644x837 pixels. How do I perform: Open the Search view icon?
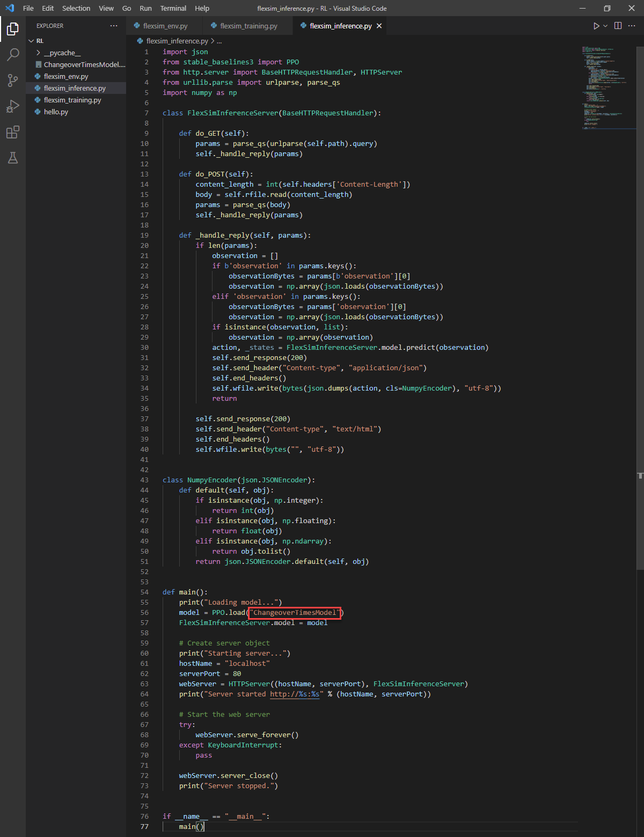coord(13,54)
